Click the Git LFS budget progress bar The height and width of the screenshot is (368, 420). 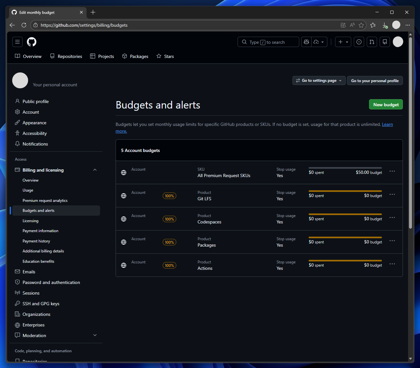pyautogui.click(x=345, y=191)
